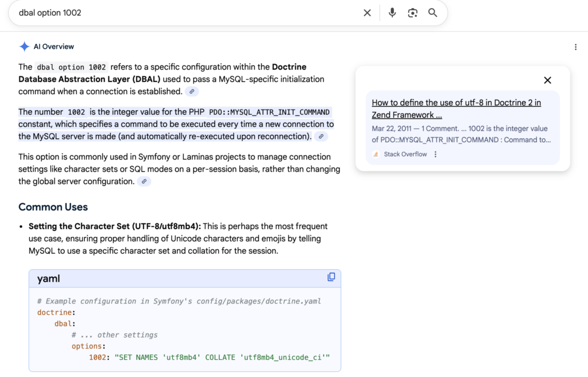
Task: Click the AI Overview sparkle icon
Action: tap(24, 46)
